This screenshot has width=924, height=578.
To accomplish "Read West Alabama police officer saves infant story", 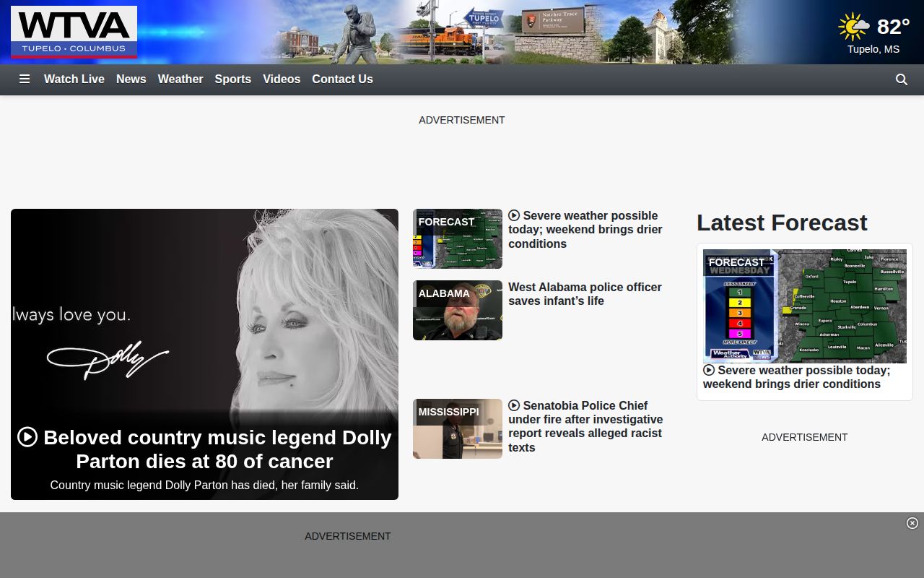I will [x=585, y=294].
